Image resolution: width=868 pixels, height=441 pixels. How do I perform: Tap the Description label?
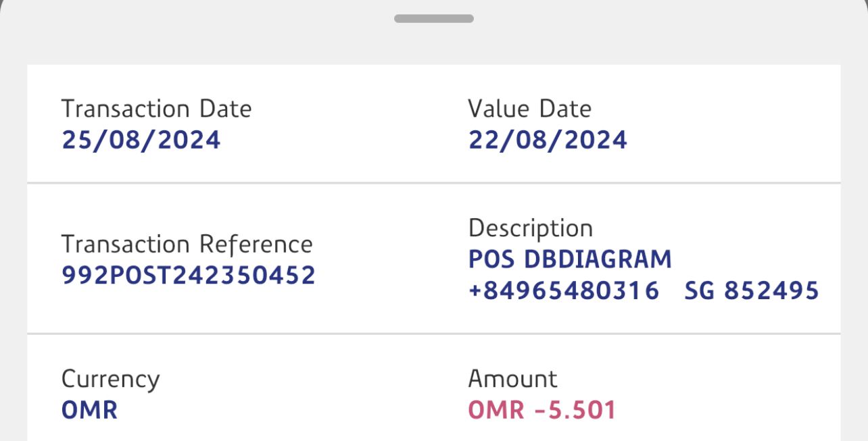click(x=530, y=228)
